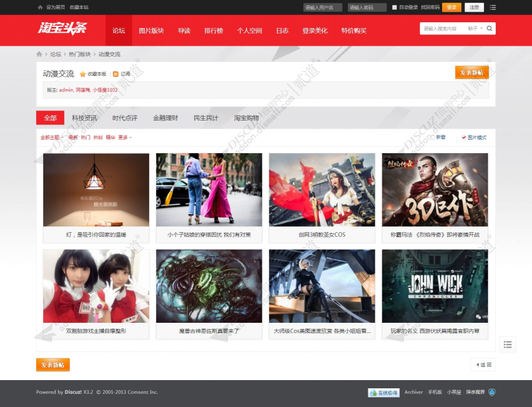Screen dimensions: 532x407
Task: Open the 3D巨作 game thumbnail
Action: (x=435, y=189)
